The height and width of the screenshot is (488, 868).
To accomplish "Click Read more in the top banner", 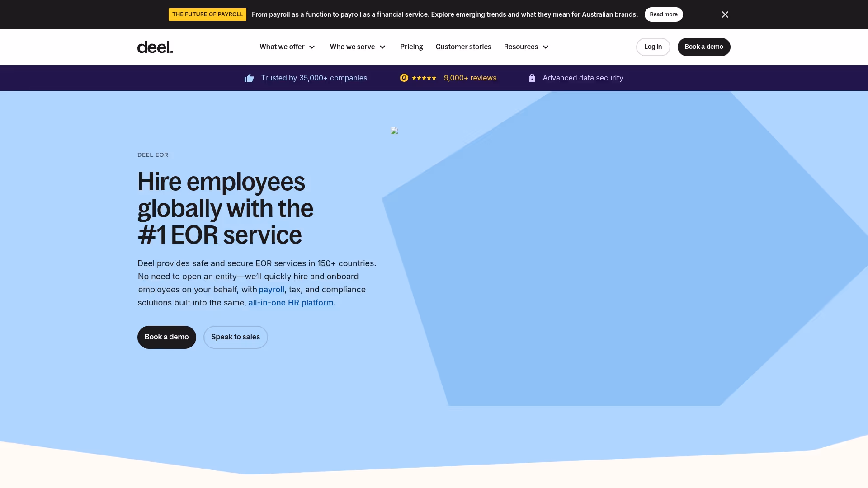I will coord(663,14).
